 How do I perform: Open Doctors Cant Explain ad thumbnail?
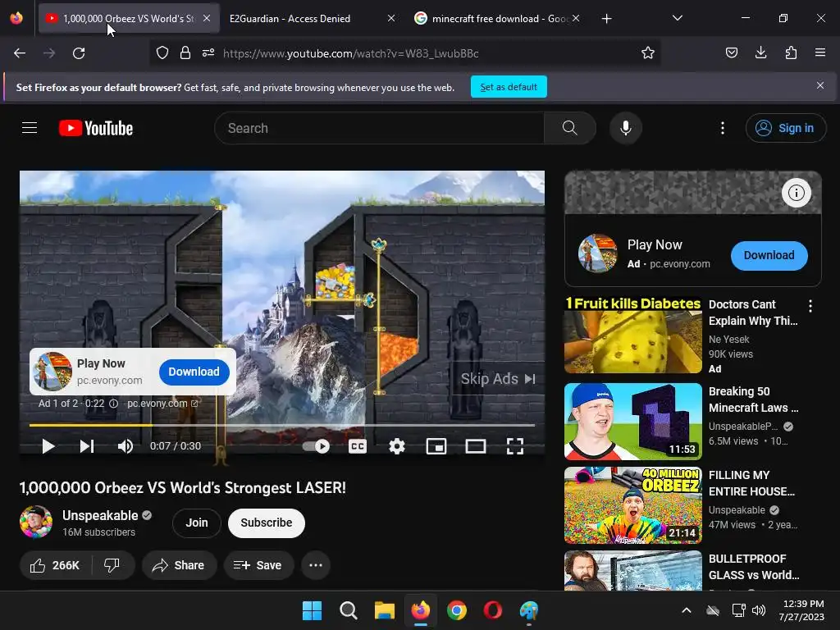click(x=632, y=335)
